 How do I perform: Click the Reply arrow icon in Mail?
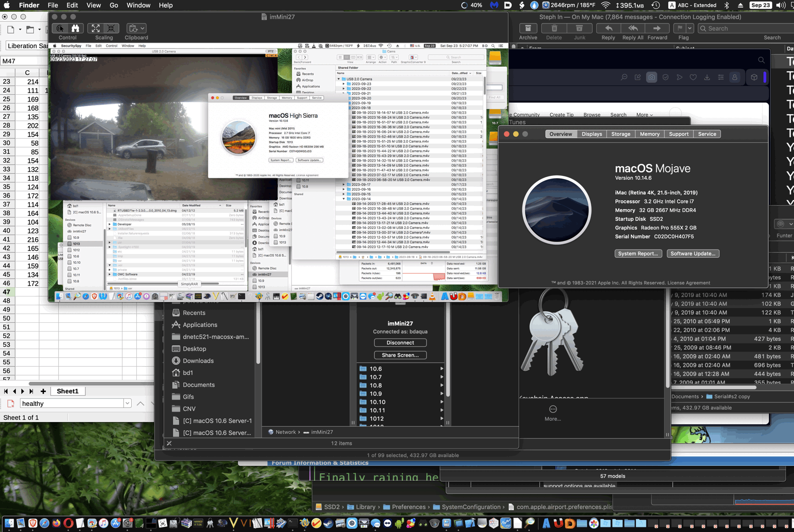click(x=608, y=29)
